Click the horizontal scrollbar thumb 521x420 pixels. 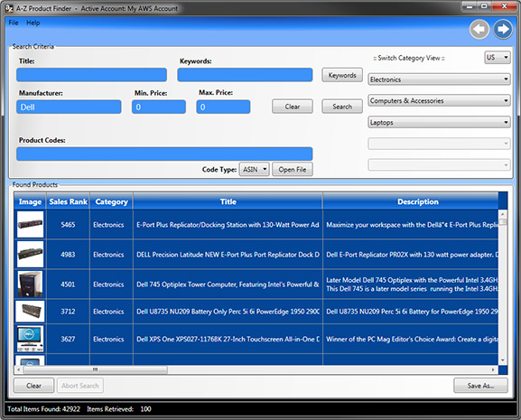(95, 369)
